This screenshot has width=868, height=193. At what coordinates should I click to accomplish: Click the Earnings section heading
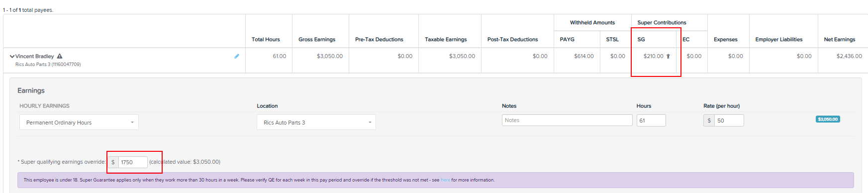pyautogui.click(x=31, y=90)
